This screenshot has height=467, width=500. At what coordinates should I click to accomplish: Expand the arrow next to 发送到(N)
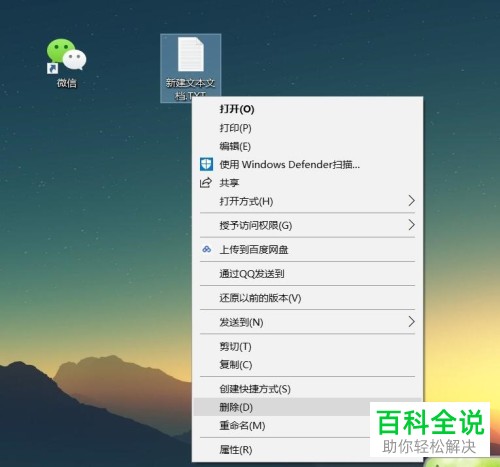tap(412, 322)
